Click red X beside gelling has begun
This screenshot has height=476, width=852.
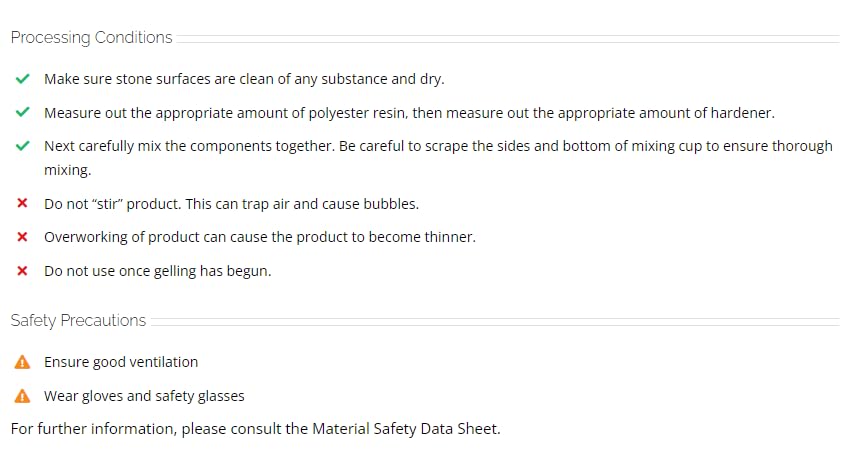[22, 271]
